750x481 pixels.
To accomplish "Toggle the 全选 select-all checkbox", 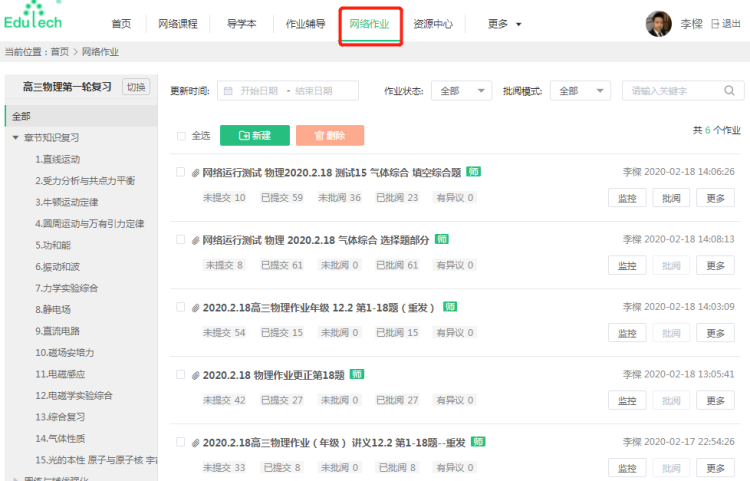I will (181, 136).
